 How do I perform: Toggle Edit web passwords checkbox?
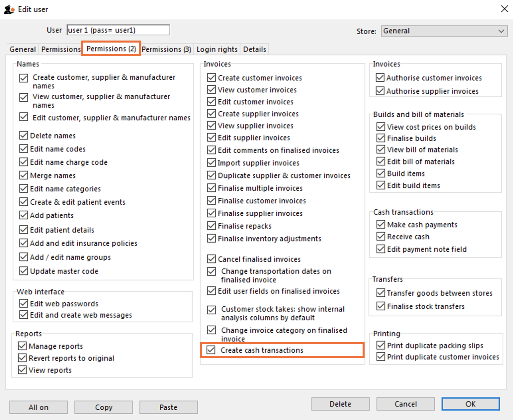pos(24,303)
